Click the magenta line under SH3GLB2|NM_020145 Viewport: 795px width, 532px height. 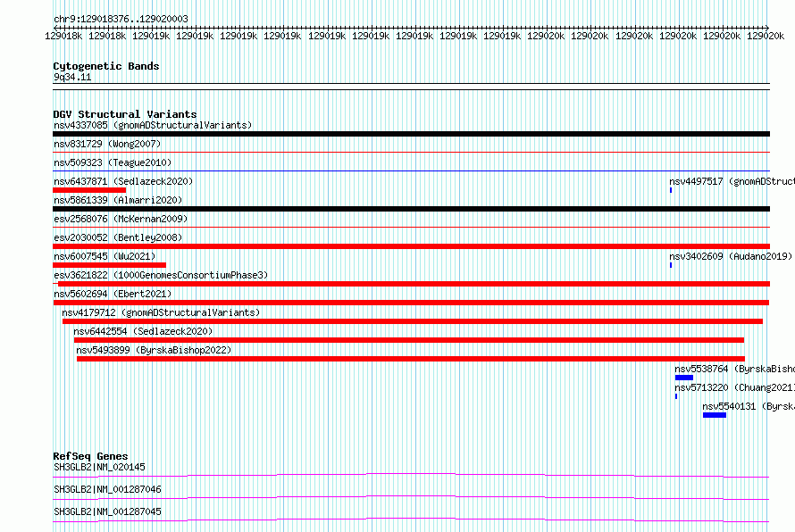coord(411,475)
